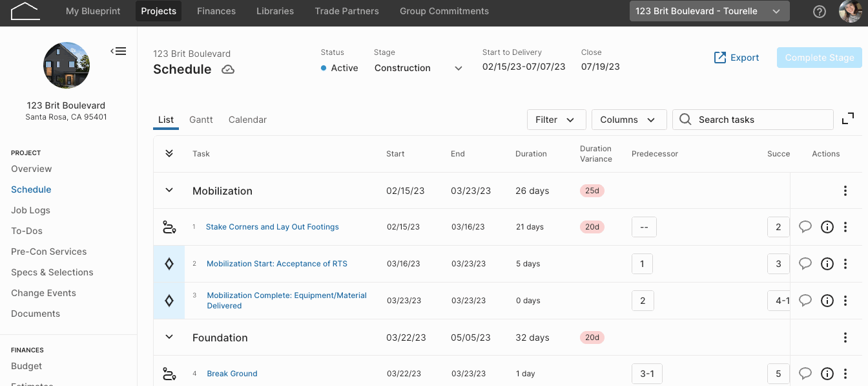The image size is (868, 386).
Task: Collapse the Foundation group
Action: point(169,338)
